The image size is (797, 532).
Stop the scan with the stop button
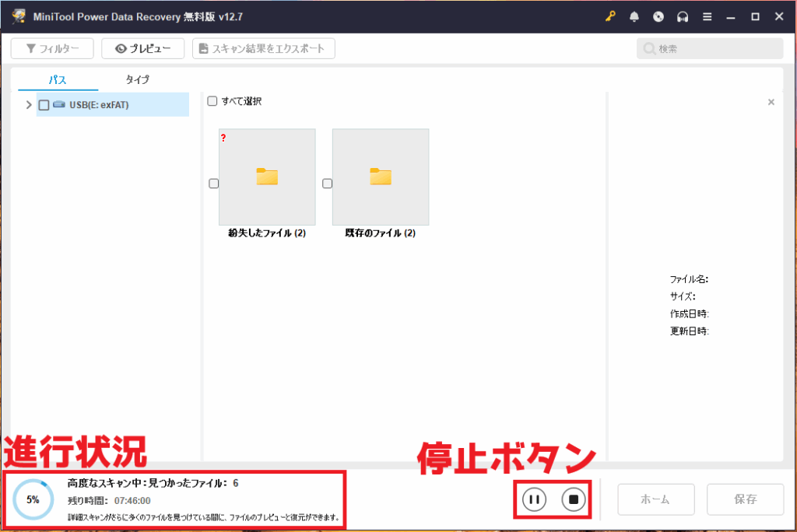pos(573,499)
